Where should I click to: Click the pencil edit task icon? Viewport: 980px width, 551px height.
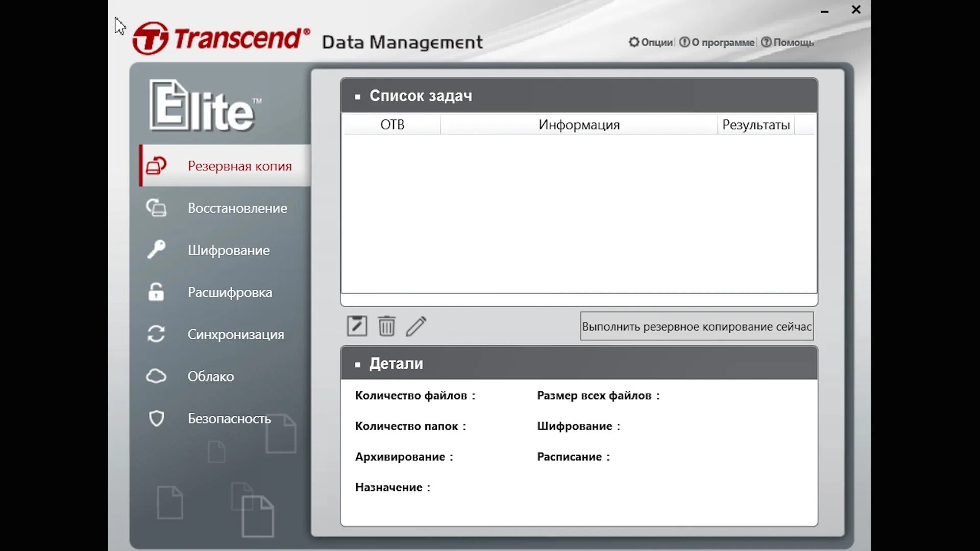pyautogui.click(x=416, y=326)
